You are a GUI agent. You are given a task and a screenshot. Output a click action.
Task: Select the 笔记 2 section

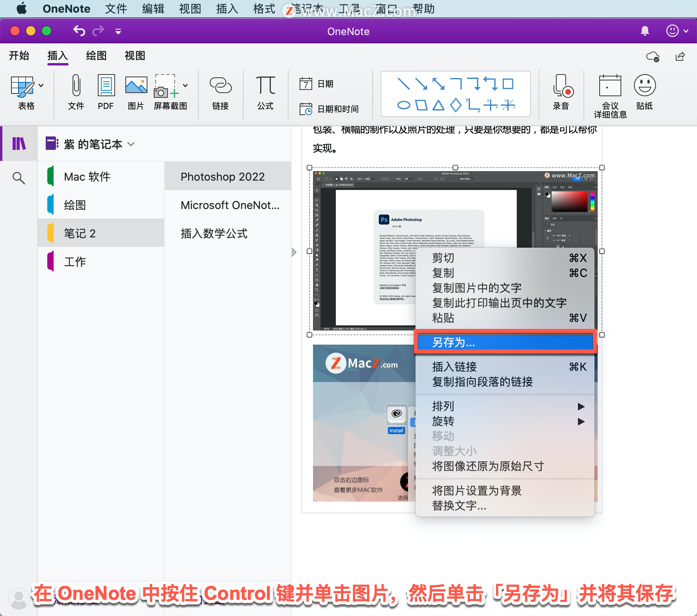tap(101, 233)
